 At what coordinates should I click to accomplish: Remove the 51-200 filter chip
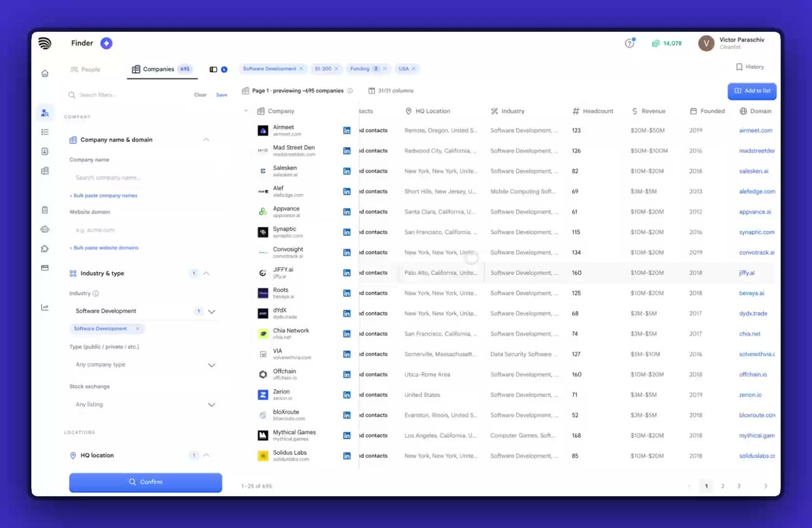[336, 69]
